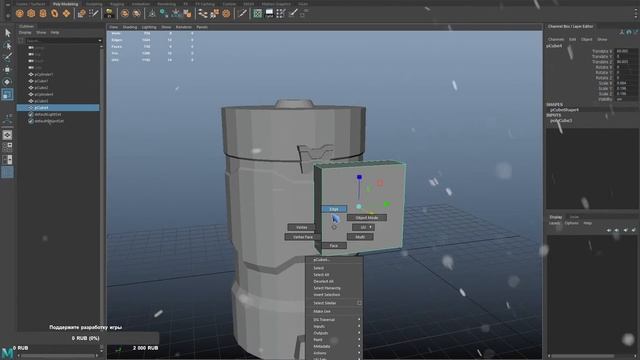Create a polygon cylinder from the shelf
640x360 pixels.
[43, 13]
